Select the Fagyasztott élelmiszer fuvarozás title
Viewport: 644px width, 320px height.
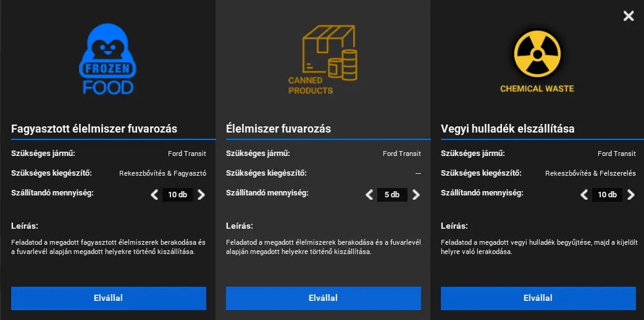tap(94, 129)
